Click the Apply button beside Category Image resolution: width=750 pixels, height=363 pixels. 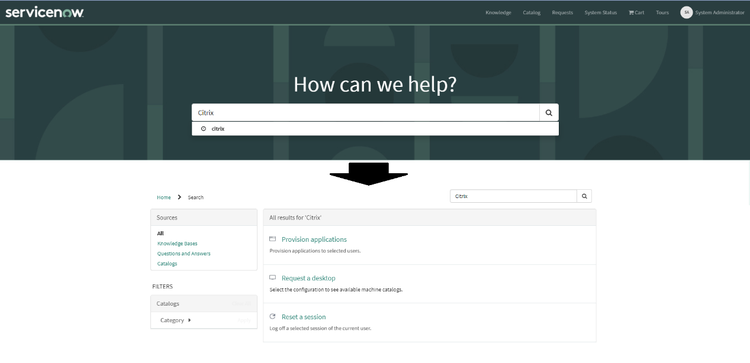[x=244, y=320]
